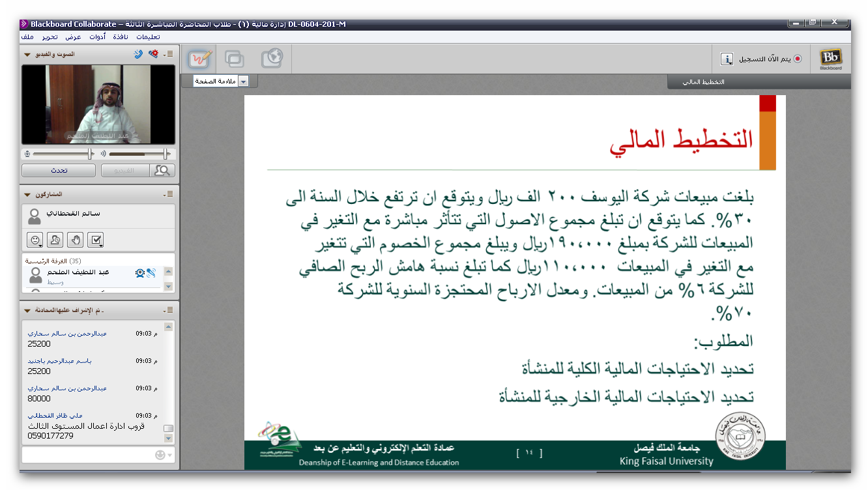Open the أدوات menu
The height and width of the screenshot is (490, 868).
point(98,37)
